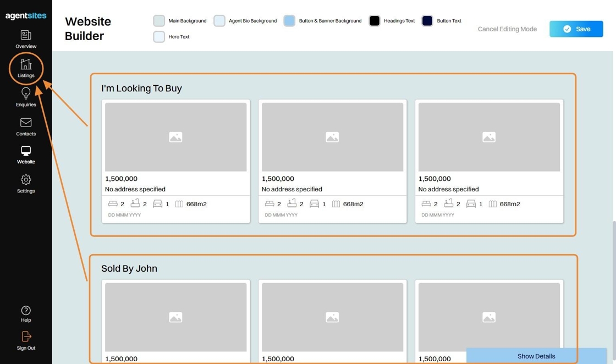Open Main Background color swatch

159,21
